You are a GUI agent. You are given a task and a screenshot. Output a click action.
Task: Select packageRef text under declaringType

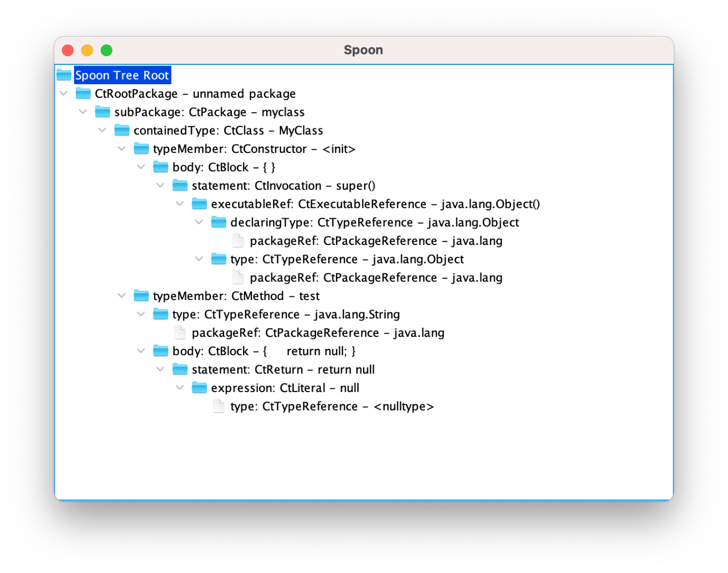[x=376, y=241]
